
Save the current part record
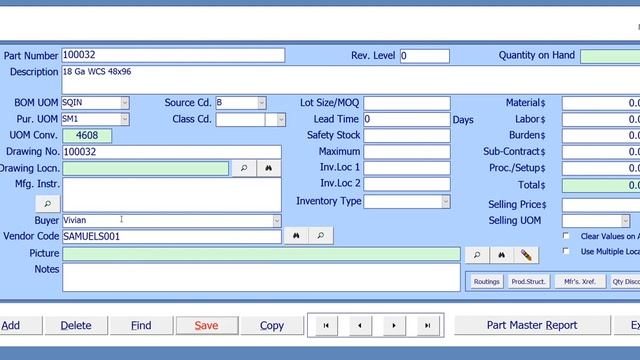tap(207, 325)
